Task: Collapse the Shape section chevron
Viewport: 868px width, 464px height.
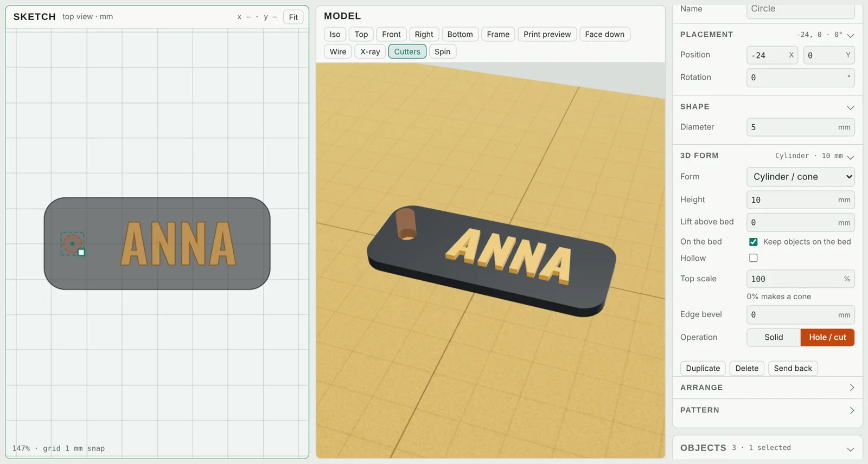Action: (x=850, y=107)
